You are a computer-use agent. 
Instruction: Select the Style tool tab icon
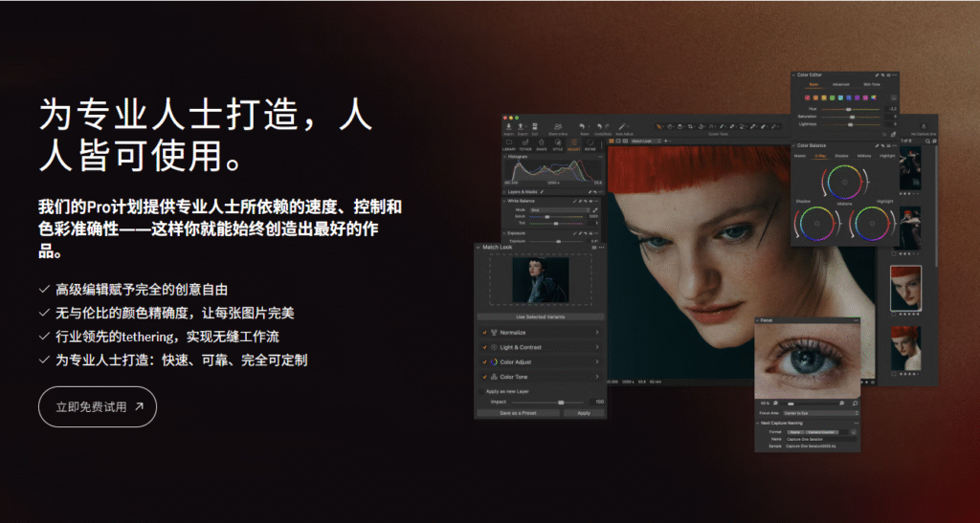point(557,144)
